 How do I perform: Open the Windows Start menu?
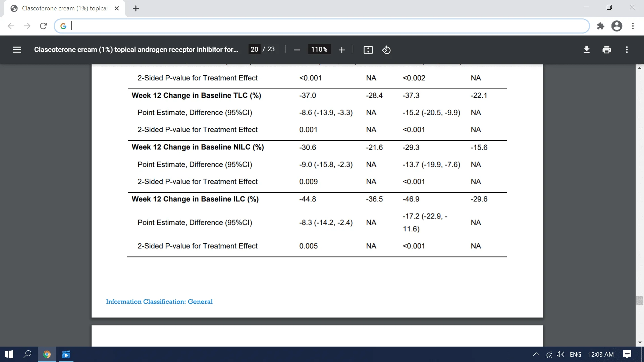click(x=9, y=354)
